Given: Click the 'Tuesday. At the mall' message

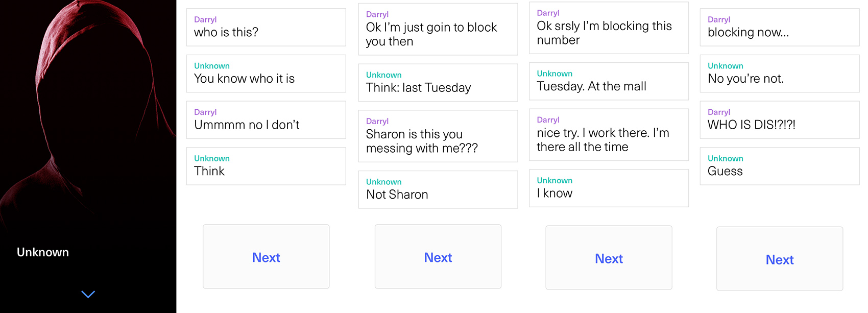Looking at the screenshot, I should click(609, 81).
